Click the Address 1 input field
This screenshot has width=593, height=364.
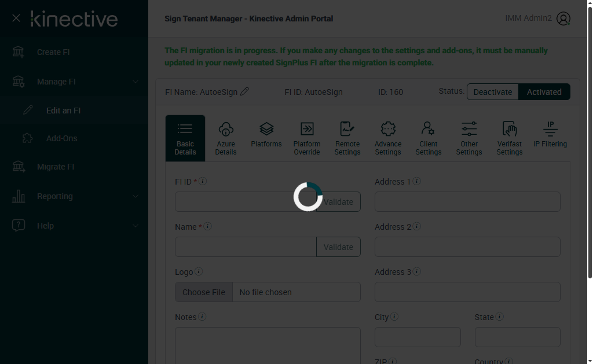pyautogui.click(x=467, y=202)
